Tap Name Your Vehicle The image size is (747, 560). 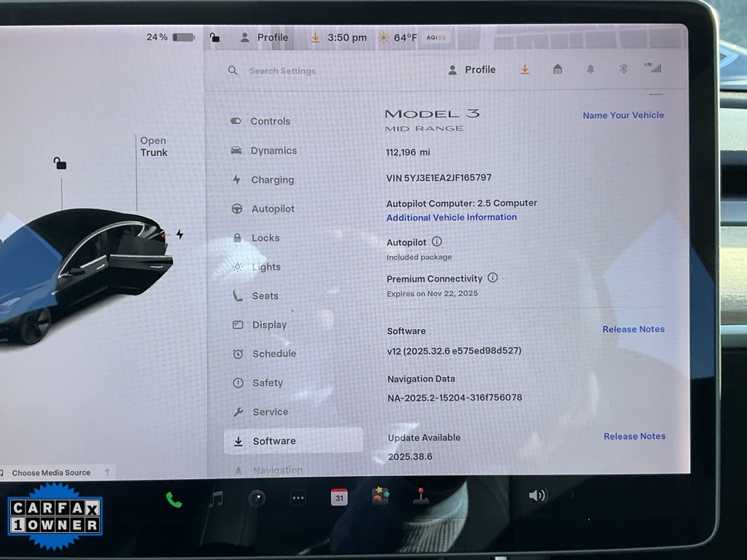[623, 115]
